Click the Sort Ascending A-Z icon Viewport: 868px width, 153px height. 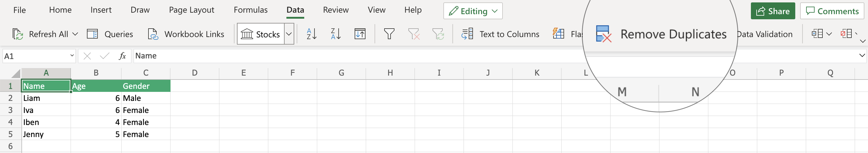(311, 34)
